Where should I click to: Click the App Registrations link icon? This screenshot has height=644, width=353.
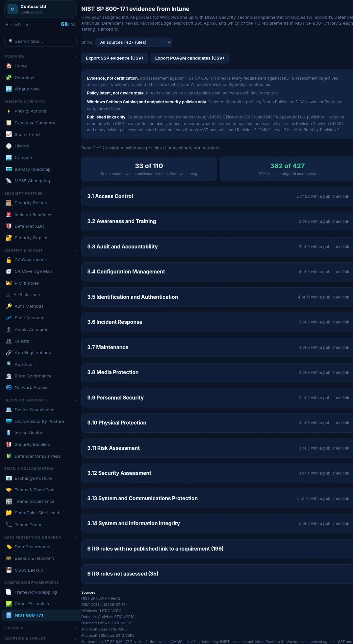click(x=9, y=353)
